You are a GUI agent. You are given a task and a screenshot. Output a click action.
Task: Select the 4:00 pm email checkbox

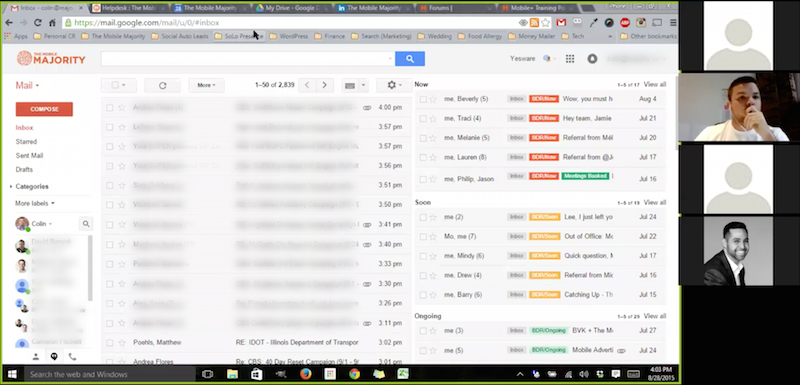109,108
